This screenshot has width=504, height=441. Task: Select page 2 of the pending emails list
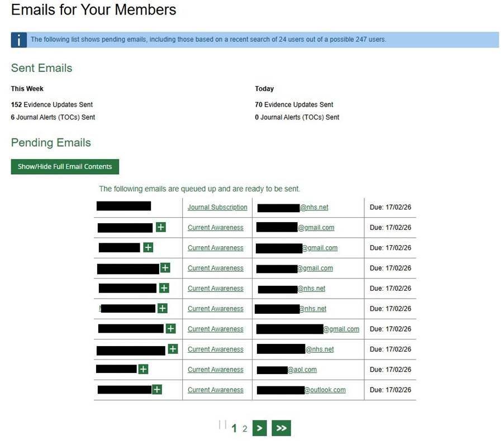point(245,429)
